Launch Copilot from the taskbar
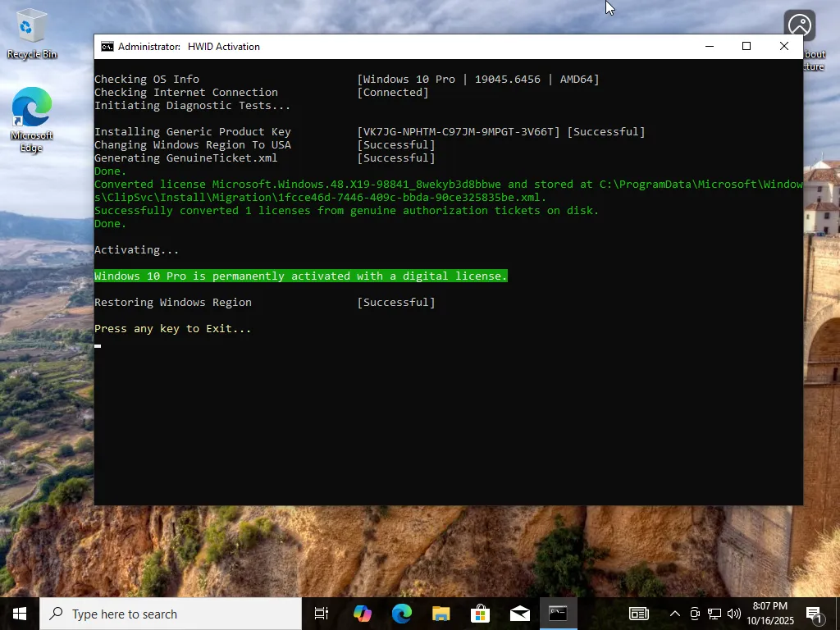Screen dimensions: 840x630 coord(362,614)
